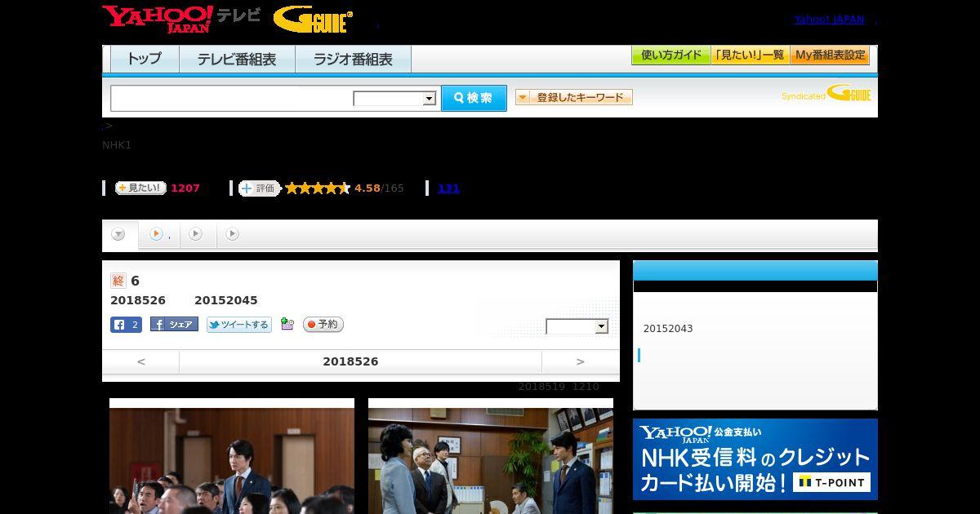
Task: Follow the Yahoo! JAPAN link
Action: [x=829, y=20]
